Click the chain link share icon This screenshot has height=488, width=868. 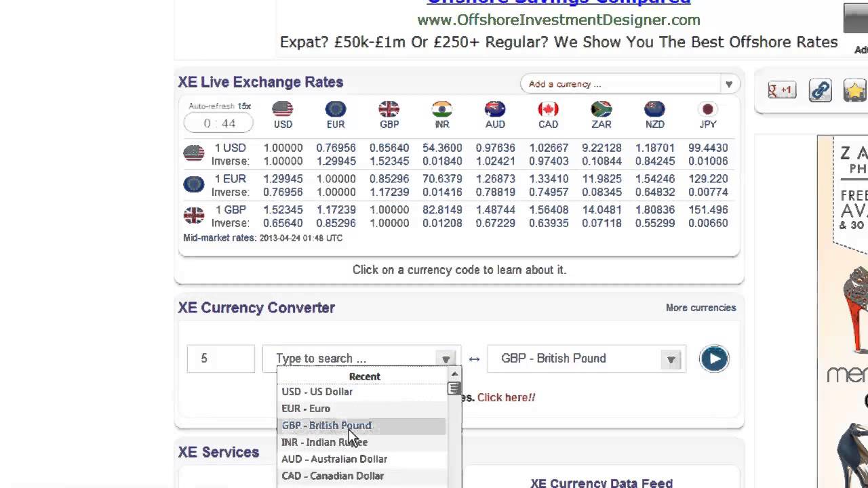(x=820, y=90)
